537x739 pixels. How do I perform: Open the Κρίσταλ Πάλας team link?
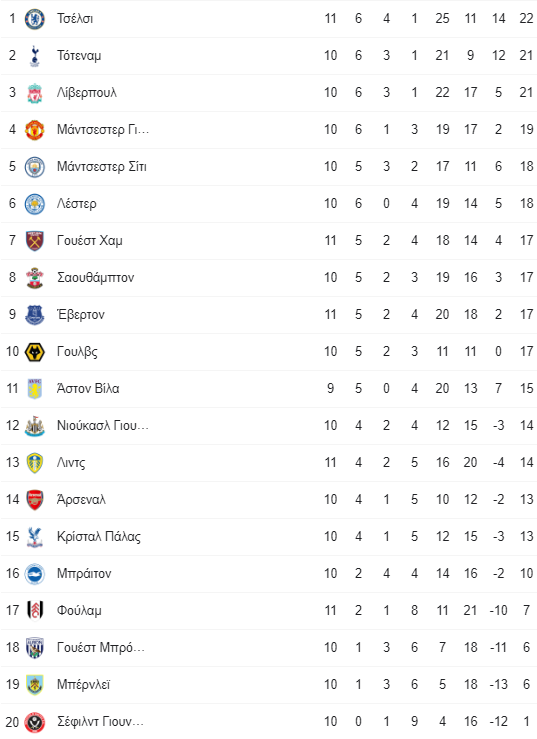tap(99, 537)
